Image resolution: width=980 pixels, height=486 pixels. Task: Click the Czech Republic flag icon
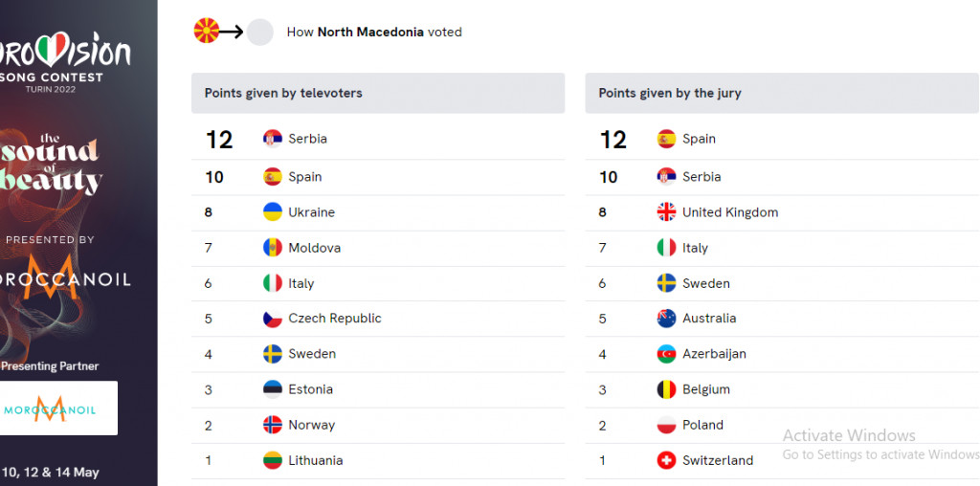(273, 319)
